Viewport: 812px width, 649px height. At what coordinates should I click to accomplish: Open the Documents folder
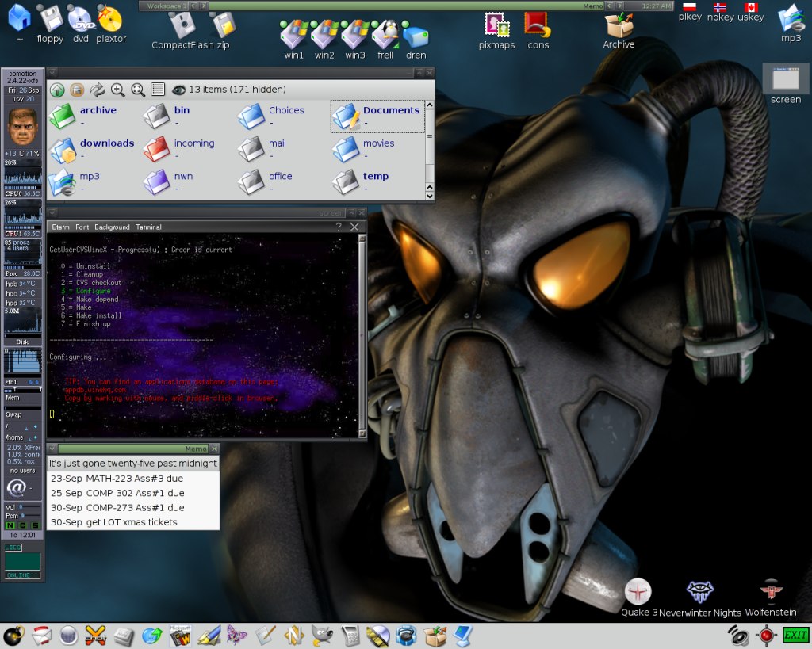(x=377, y=116)
